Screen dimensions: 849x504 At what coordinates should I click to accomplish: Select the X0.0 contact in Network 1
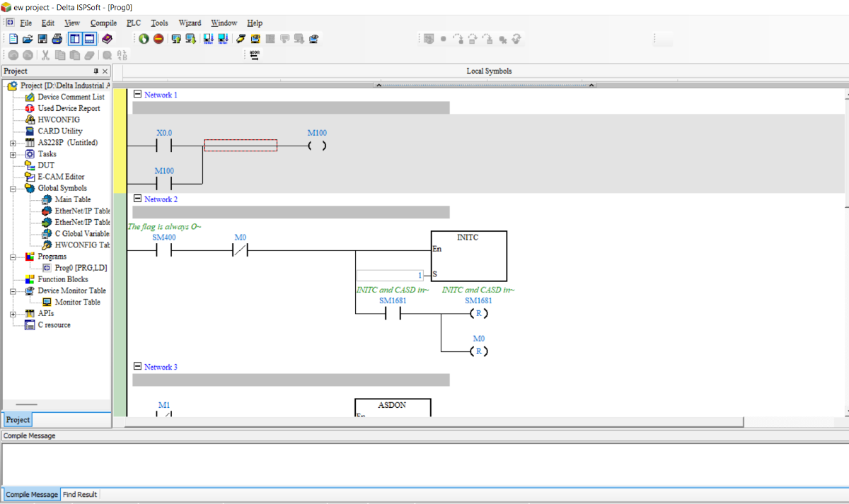coord(164,146)
